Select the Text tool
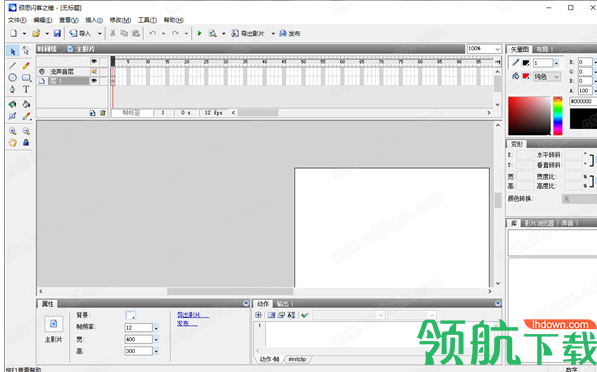This screenshot has height=372, width=597. (x=26, y=89)
